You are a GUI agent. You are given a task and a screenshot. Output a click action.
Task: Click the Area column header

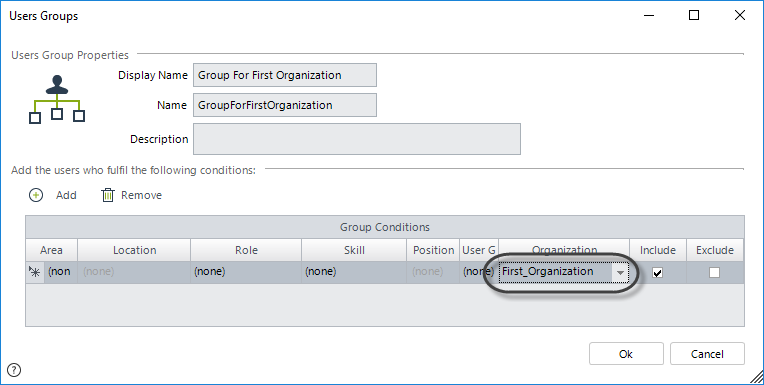pyautogui.click(x=51, y=250)
